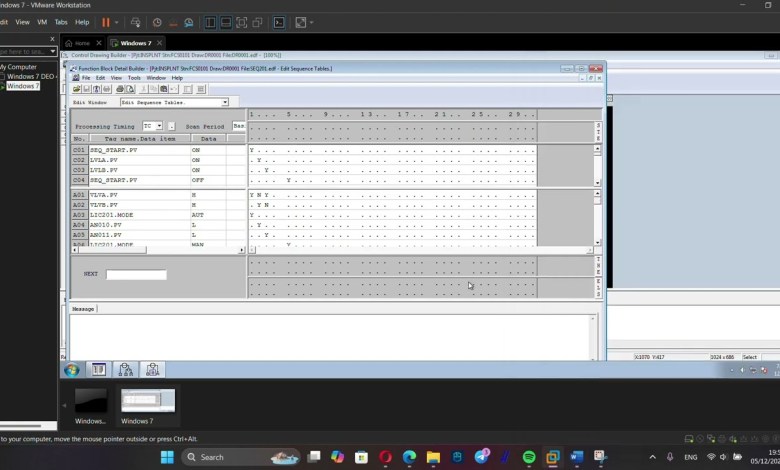Open the View menu in Function Block Builder

[x=116, y=78]
